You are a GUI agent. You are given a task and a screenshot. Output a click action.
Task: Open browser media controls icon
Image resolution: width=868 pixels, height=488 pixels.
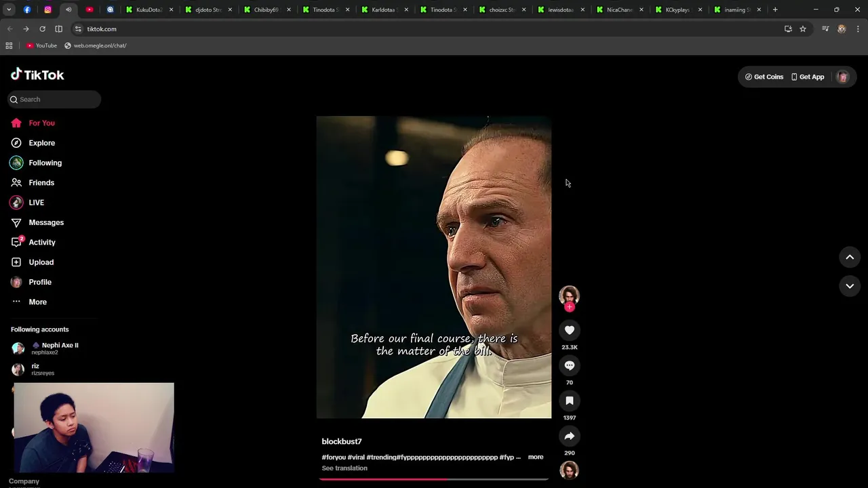pyautogui.click(x=825, y=29)
